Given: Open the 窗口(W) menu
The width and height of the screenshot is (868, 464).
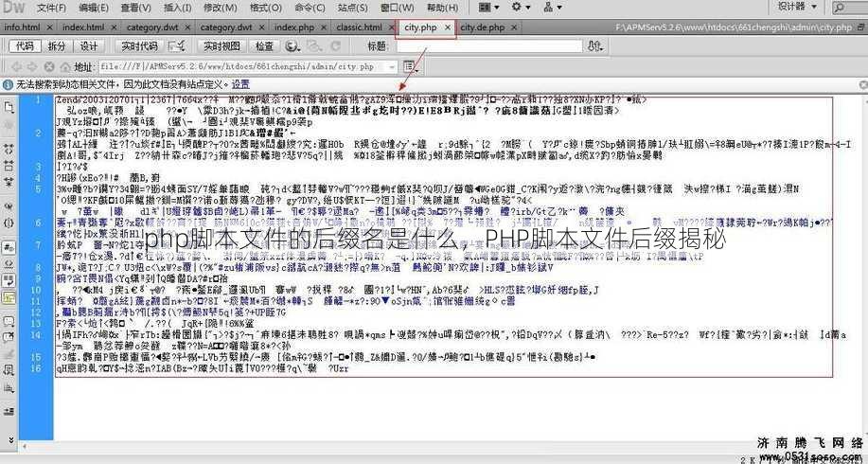Looking at the screenshot, I should click(x=398, y=8).
